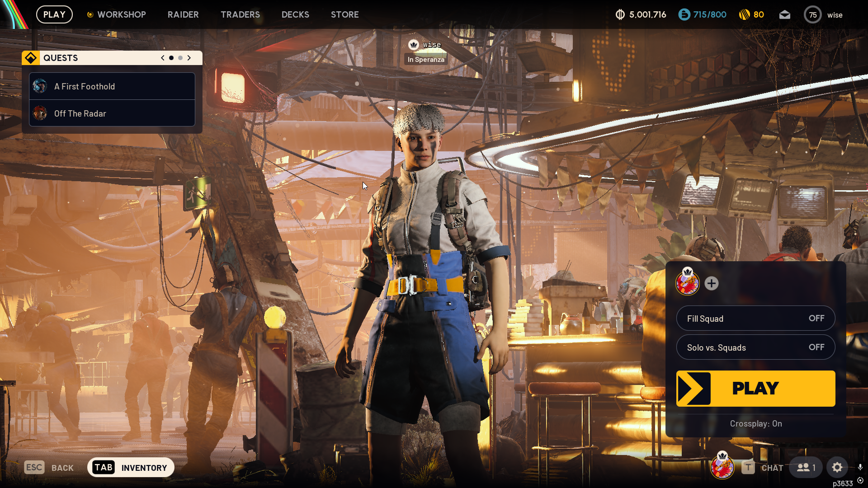The width and height of the screenshot is (868, 488).
Task: Click the microphone icon
Action: click(x=860, y=467)
